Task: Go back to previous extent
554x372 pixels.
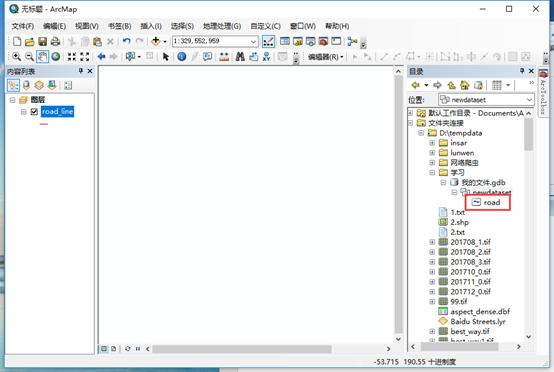Action: point(101,57)
